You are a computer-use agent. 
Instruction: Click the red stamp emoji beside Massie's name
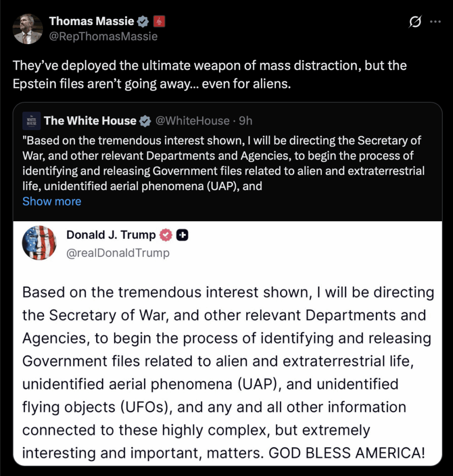click(159, 21)
